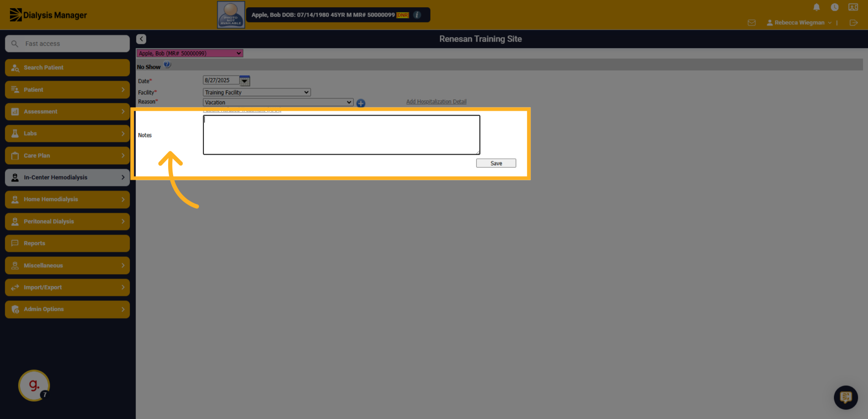Expand the Care Plan menu
This screenshot has height=419, width=868.
[x=67, y=155]
